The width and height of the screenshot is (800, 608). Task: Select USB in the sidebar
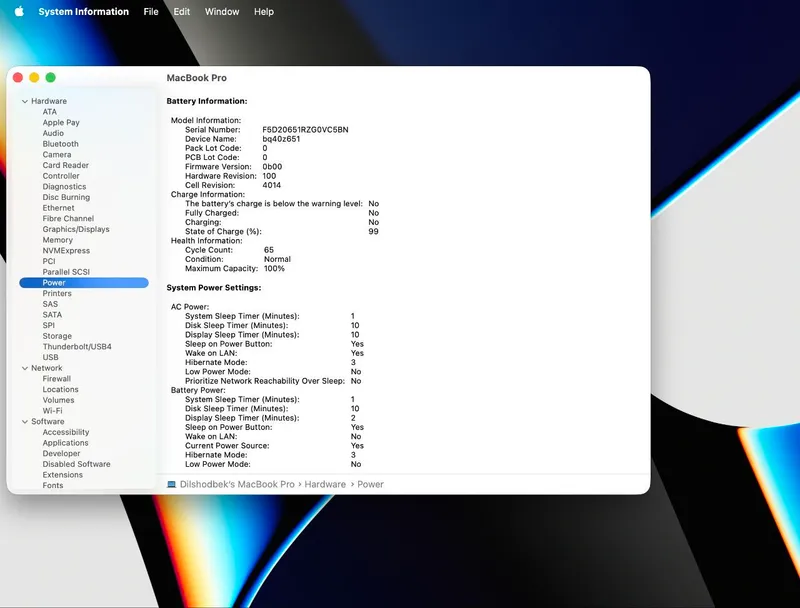click(x=51, y=357)
